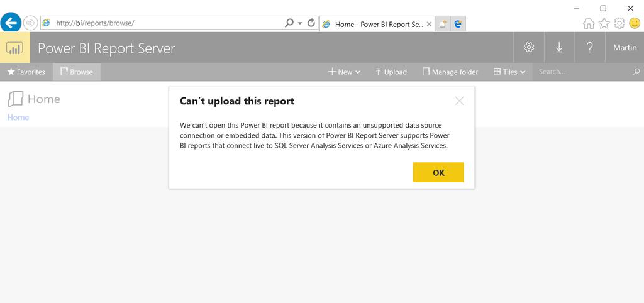Click the Power BI logo icon
Image resolution: width=644 pixels, height=303 pixels.
point(15,48)
